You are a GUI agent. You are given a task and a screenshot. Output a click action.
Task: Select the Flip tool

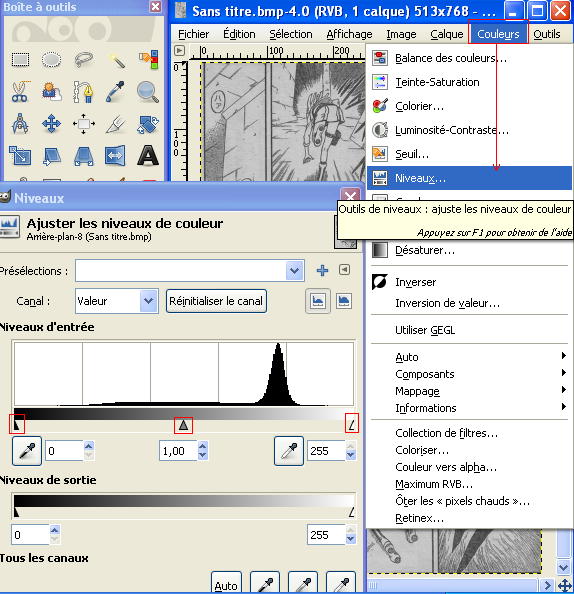[x=116, y=155]
